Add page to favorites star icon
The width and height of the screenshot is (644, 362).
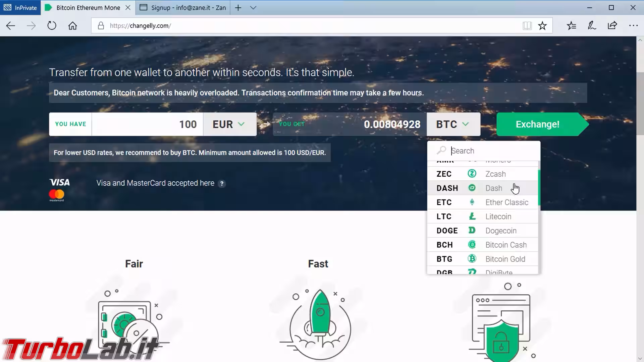tap(542, 26)
